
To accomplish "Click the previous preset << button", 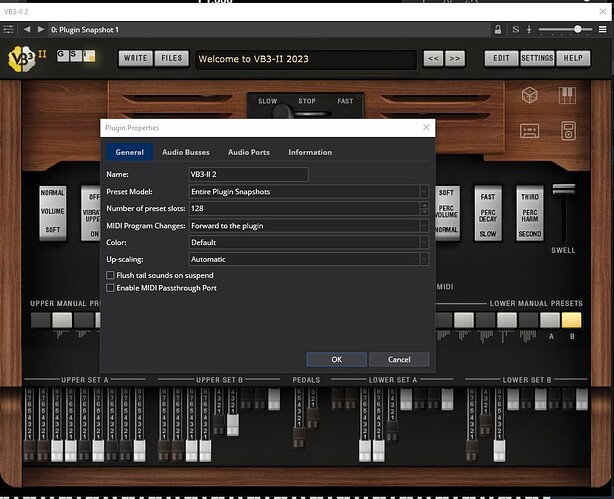I will coord(433,58).
